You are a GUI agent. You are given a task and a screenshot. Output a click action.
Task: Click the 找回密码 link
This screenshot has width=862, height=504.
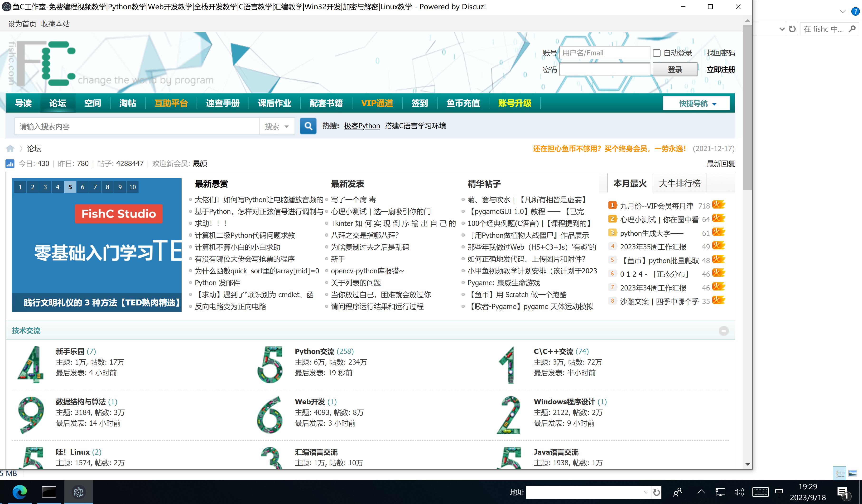coord(721,53)
